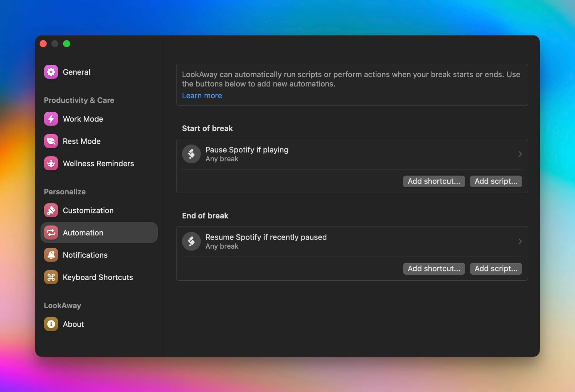
Task: Click the Rest Mode leaf icon
Action: (50, 141)
